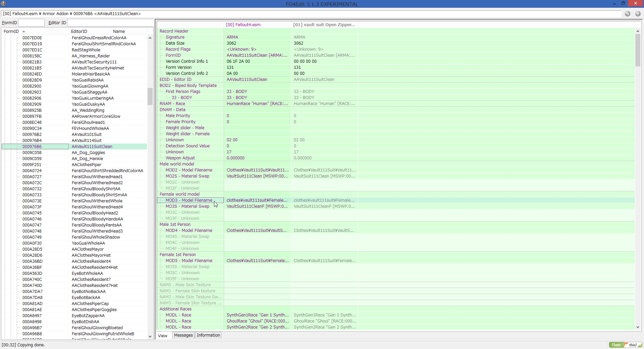Click the [01] vault suit Open Zipper column header
This screenshot has width=644, height=349.
(324, 24)
